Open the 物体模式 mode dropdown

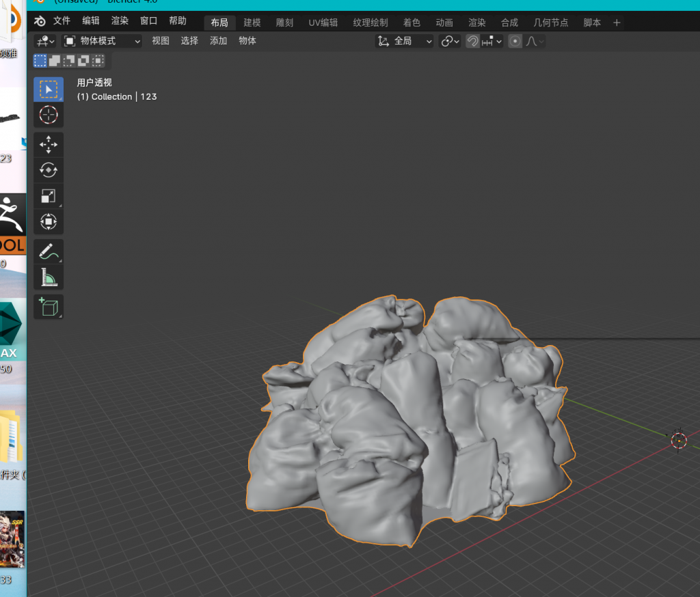(102, 42)
